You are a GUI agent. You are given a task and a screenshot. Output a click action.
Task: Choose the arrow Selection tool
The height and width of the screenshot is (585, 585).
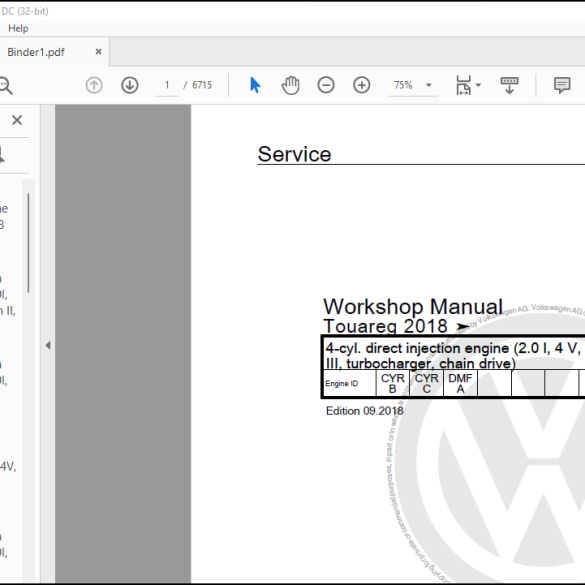click(x=255, y=85)
